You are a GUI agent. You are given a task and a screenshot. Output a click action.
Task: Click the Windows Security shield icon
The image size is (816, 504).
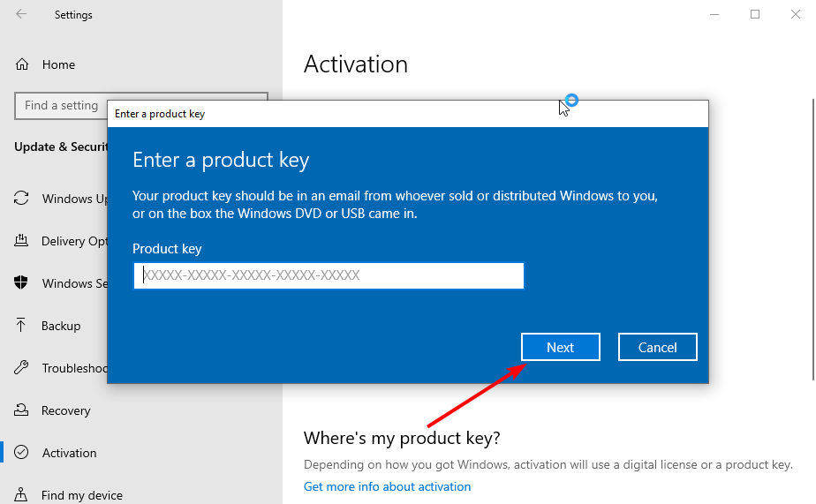click(22, 283)
